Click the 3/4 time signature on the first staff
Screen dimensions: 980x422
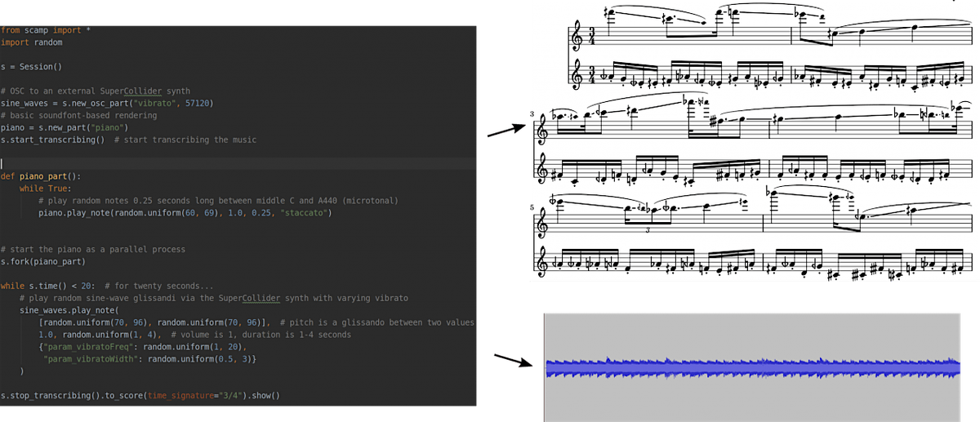pos(593,37)
